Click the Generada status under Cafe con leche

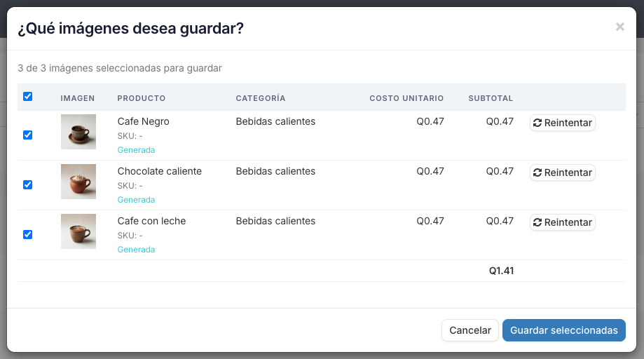(136, 250)
